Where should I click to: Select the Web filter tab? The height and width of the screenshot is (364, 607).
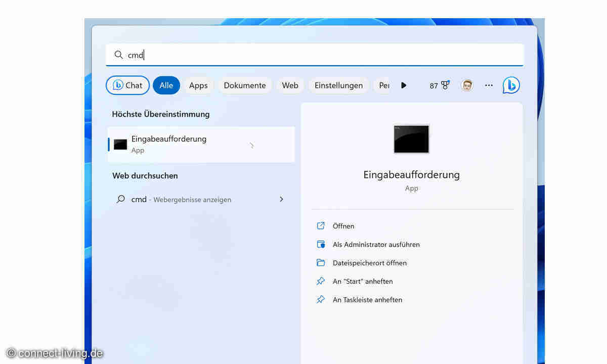290,85
